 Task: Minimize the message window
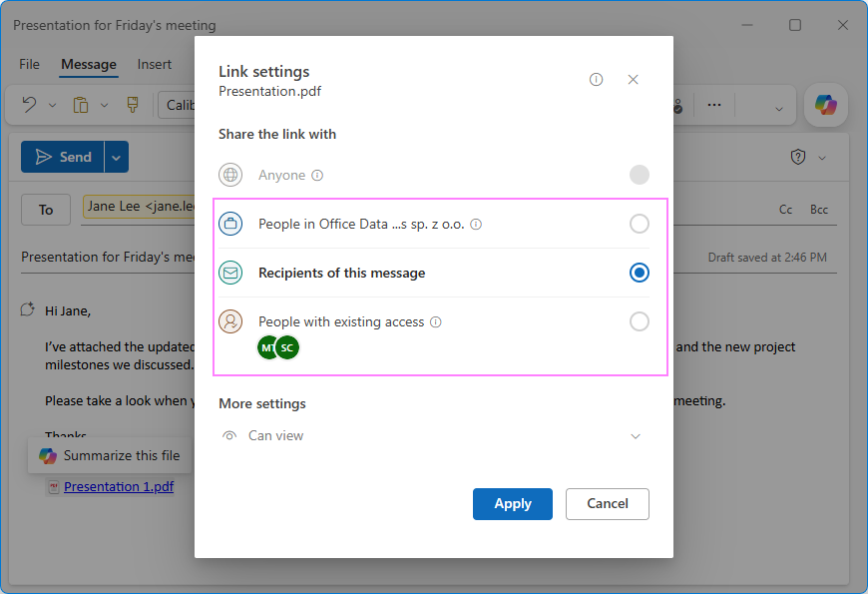pos(747,25)
